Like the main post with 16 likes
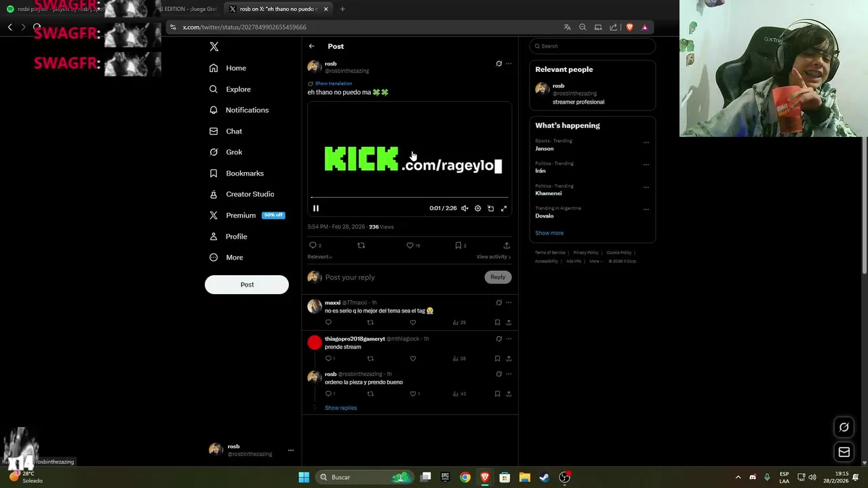This screenshot has height=488, width=868. tap(410, 245)
